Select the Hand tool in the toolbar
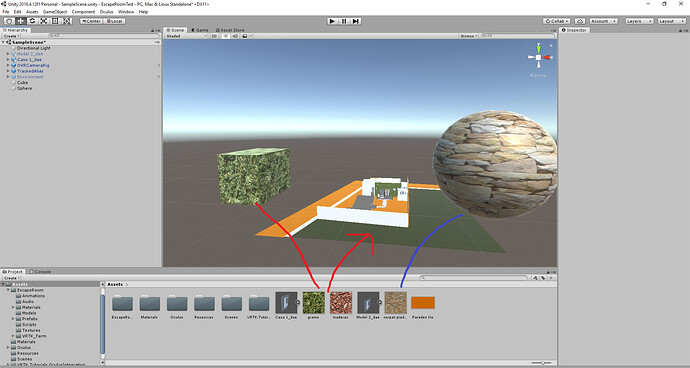 coord(9,21)
